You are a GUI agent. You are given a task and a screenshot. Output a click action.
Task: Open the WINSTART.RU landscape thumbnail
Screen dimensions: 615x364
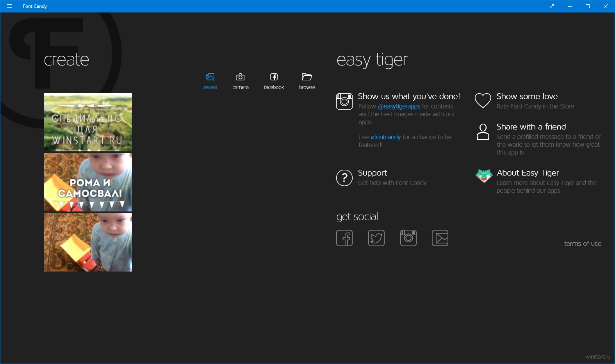point(88,122)
